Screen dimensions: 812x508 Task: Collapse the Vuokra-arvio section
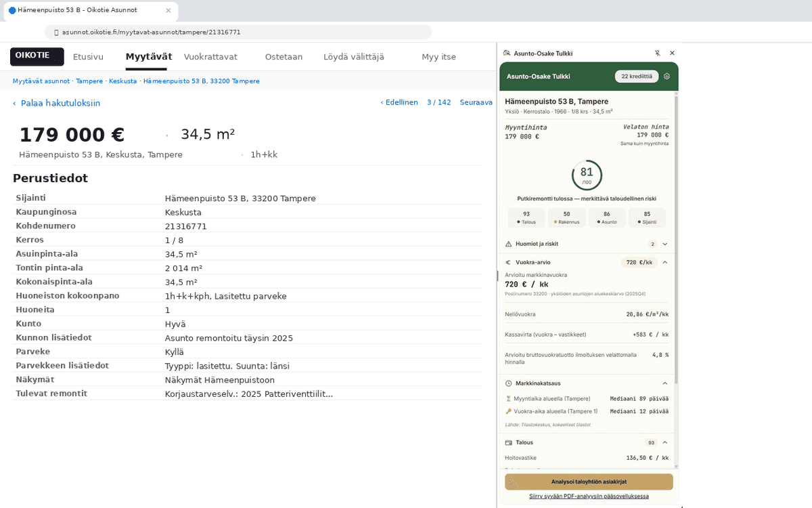[665, 262]
